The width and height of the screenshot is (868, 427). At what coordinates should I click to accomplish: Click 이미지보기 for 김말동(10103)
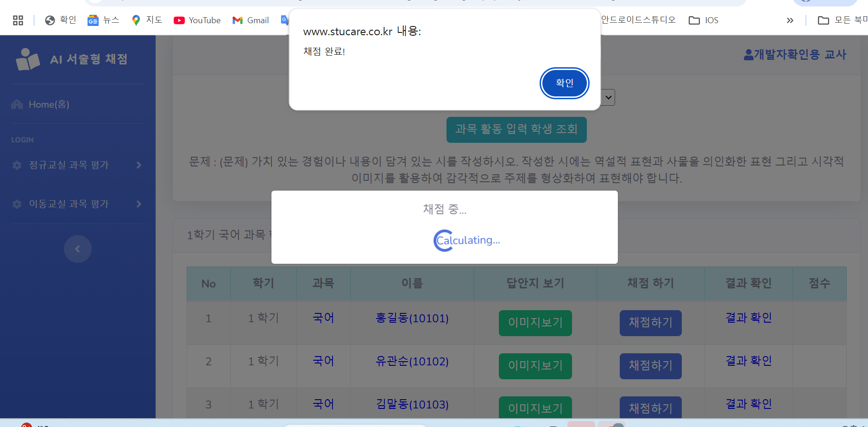coord(535,408)
